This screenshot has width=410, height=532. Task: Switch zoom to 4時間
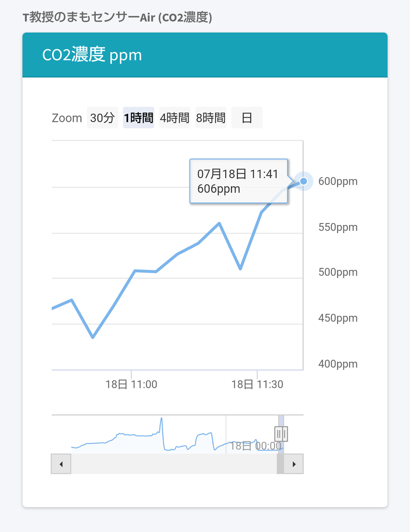[x=175, y=118]
